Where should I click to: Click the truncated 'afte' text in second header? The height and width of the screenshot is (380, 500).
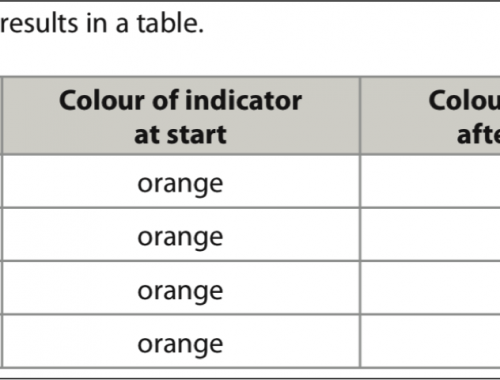click(x=479, y=135)
